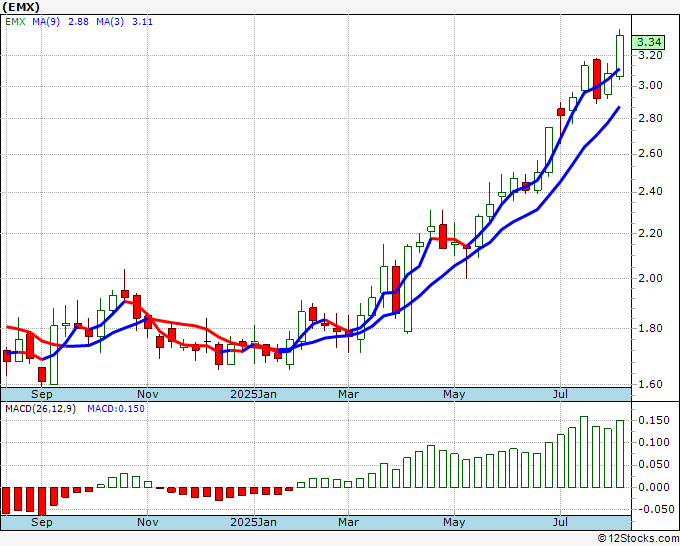This screenshot has width=680, height=546.
Task: Click the 0.150 MACD axis label
Action: (654, 420)
